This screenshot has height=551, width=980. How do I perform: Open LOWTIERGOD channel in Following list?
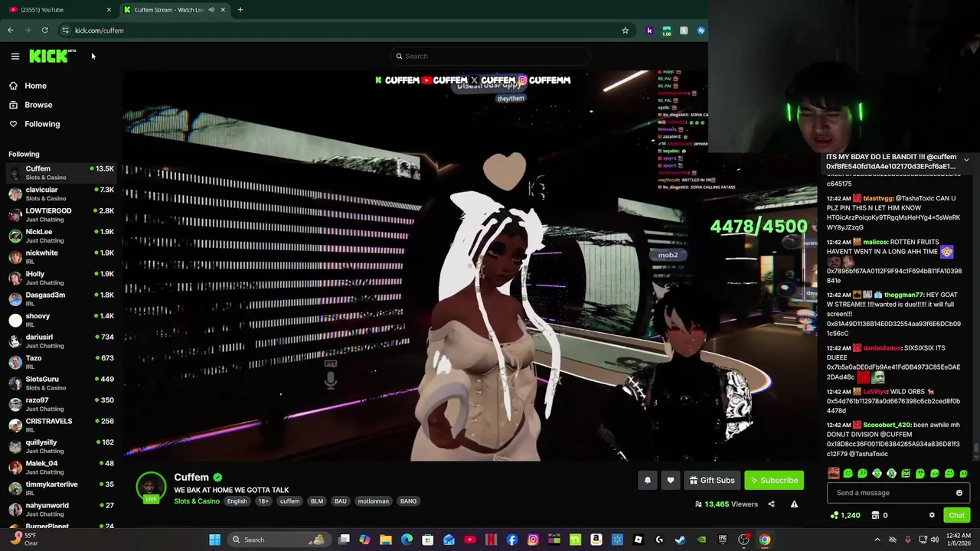(61, 215)
